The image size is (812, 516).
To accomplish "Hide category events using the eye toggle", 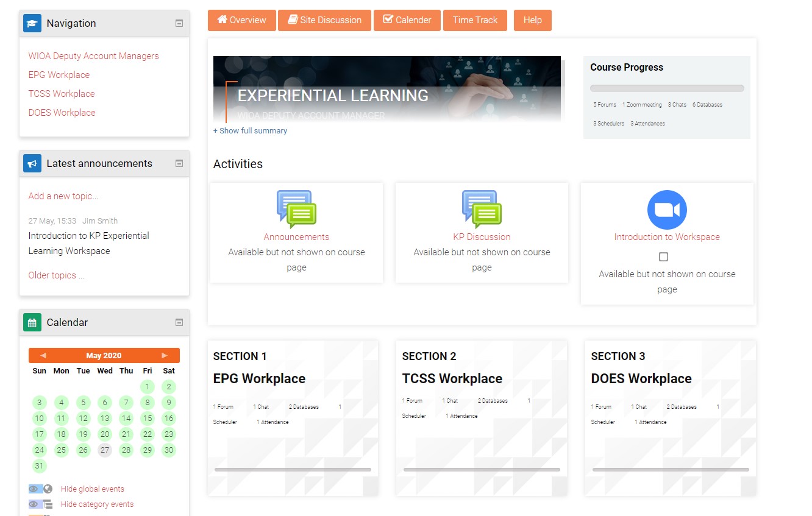I will pyautogui.click(x=35, y=504).
